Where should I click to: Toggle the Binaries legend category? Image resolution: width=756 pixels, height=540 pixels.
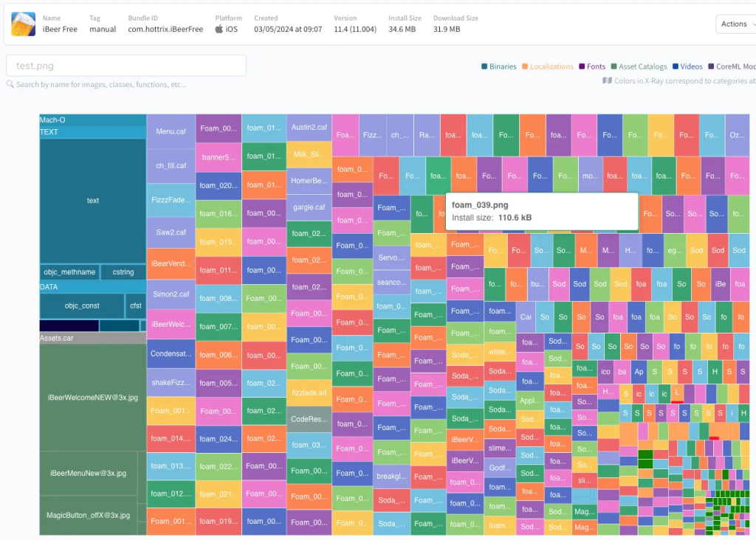pos(498,66)
